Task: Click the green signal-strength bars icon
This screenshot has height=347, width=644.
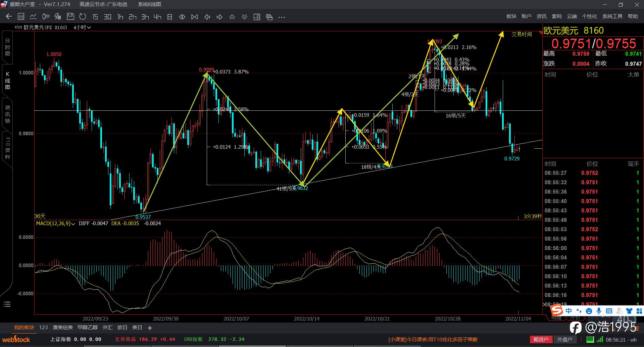Action: (600, 340)
